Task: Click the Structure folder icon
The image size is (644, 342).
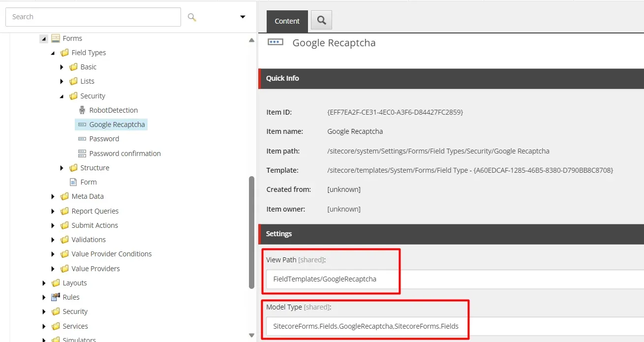Action: [73, 168]
